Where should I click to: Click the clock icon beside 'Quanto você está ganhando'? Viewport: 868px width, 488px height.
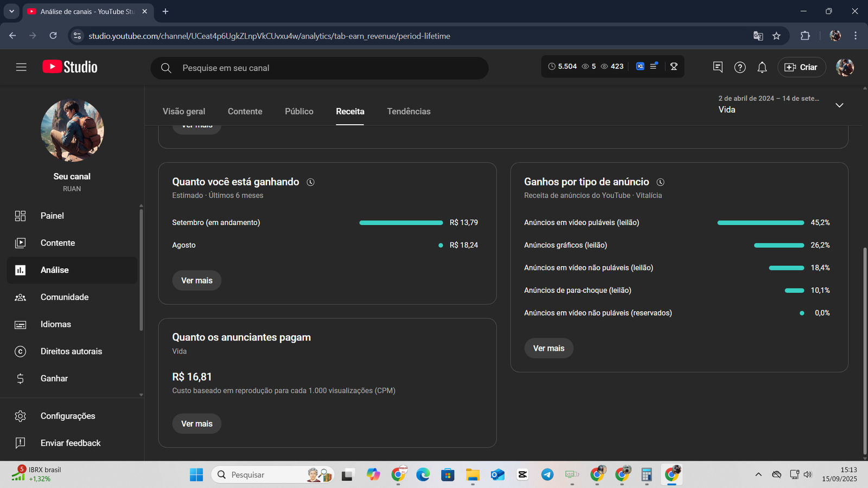click(x=310, y=182)
